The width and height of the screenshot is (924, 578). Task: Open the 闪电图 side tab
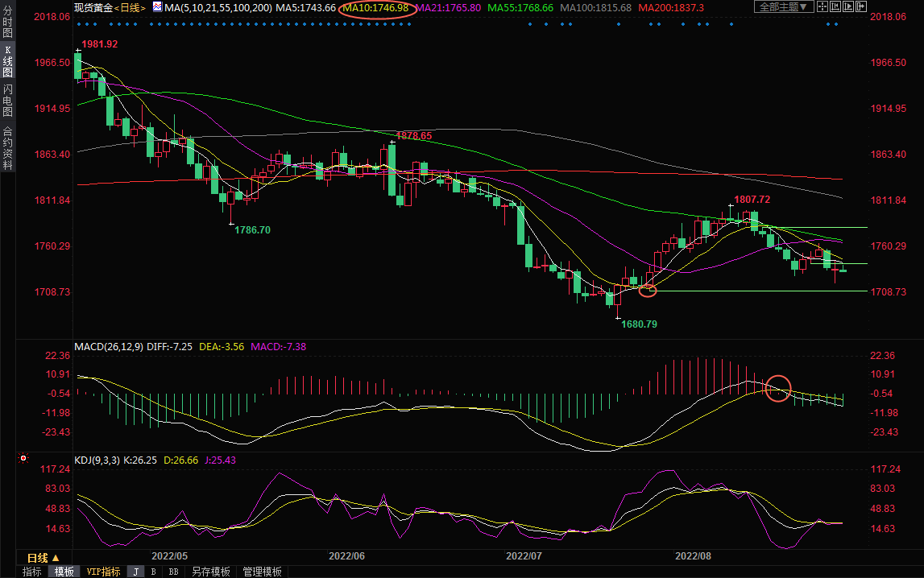click(x=7, y=101)
